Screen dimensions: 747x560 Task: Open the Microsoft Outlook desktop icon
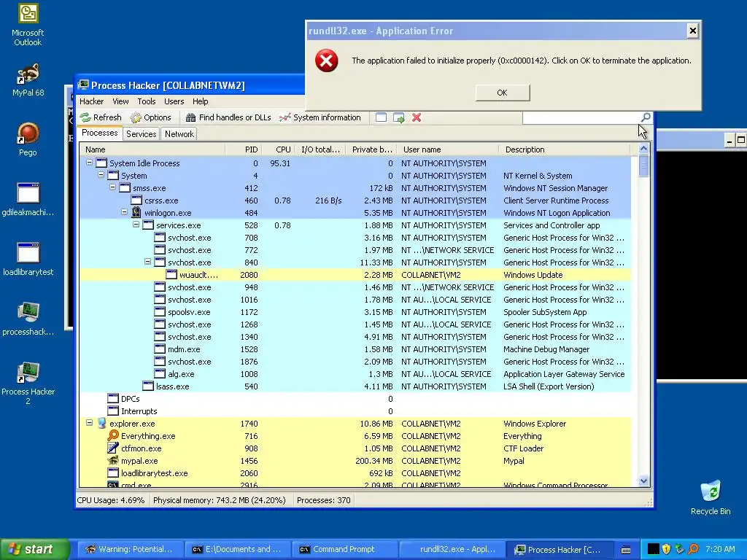pyautogui.click(x=28, y=25)
